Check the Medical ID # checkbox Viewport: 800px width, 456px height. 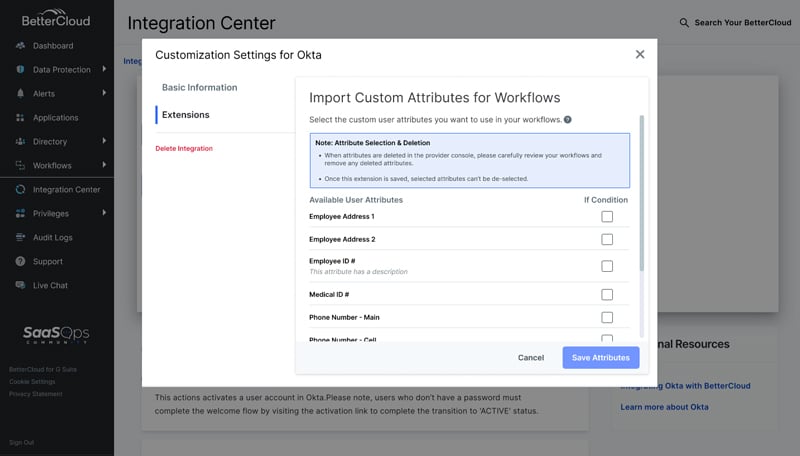607,295
